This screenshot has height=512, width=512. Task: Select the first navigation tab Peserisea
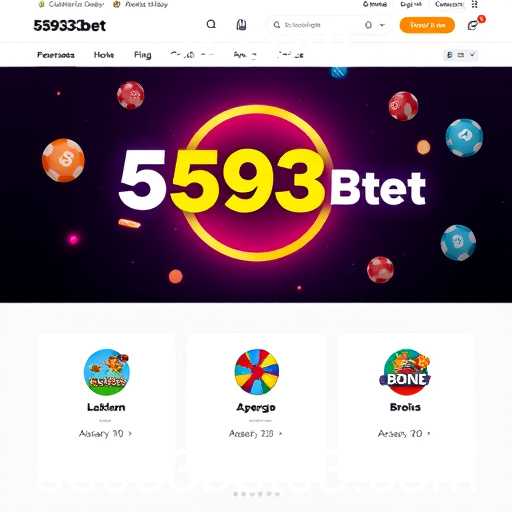coord(56,55)
